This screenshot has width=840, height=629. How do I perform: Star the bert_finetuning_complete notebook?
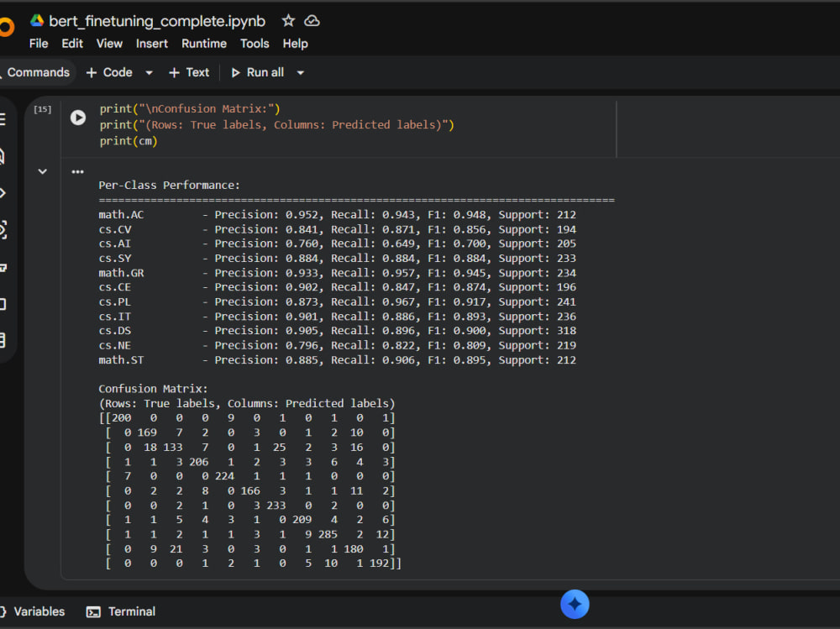288,21
